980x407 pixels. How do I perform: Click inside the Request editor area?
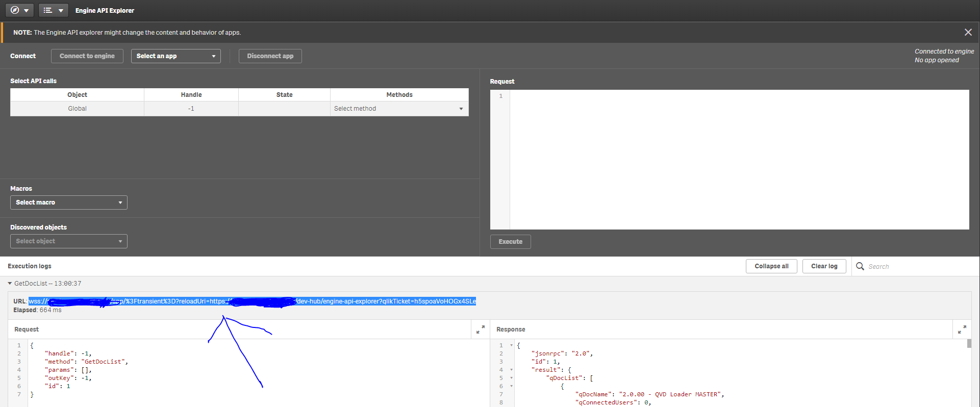coord(739,160)
